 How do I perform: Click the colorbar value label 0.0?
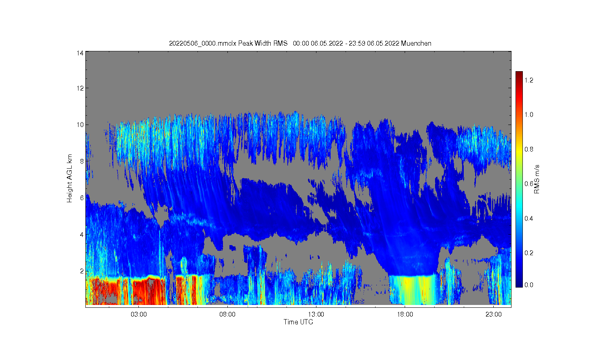[x=528, y=285]
